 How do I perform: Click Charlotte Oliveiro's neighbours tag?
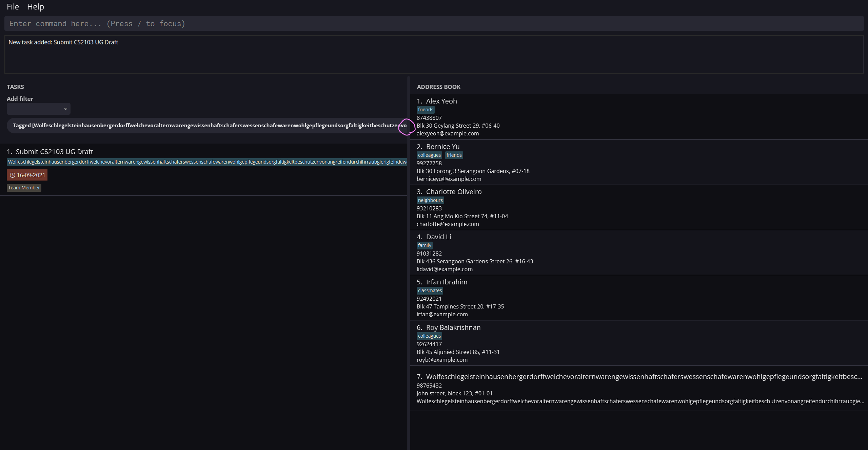pos(430,200)
